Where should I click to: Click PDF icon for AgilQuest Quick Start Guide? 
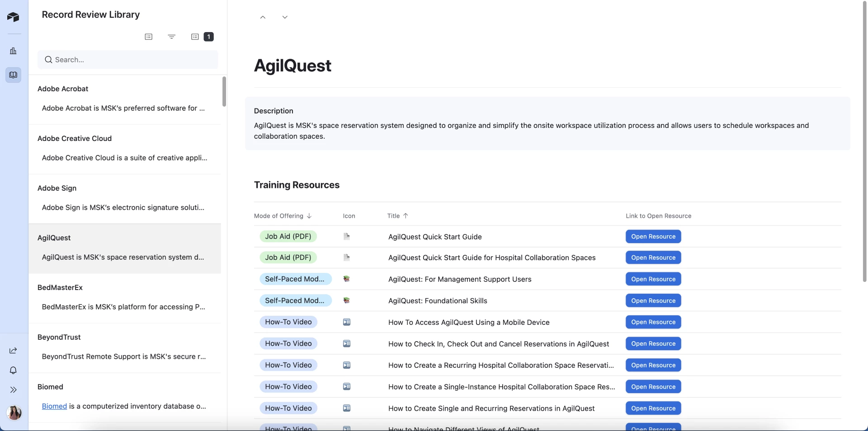(347, 236)
